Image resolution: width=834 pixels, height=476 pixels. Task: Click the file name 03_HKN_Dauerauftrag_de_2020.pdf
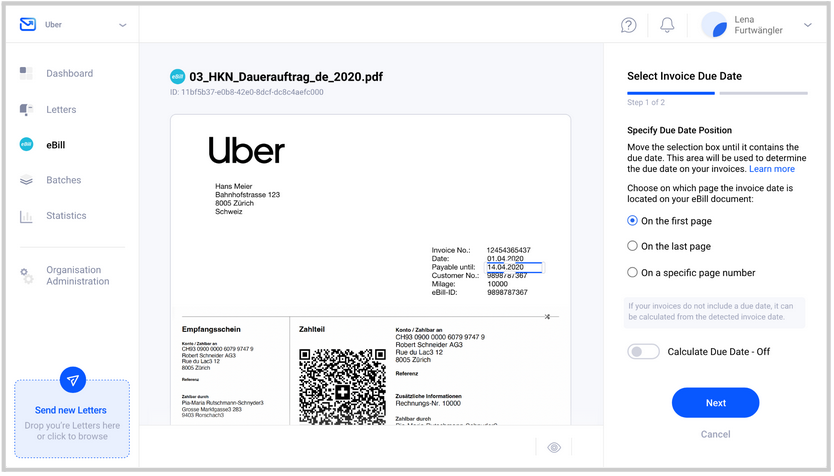286,77
